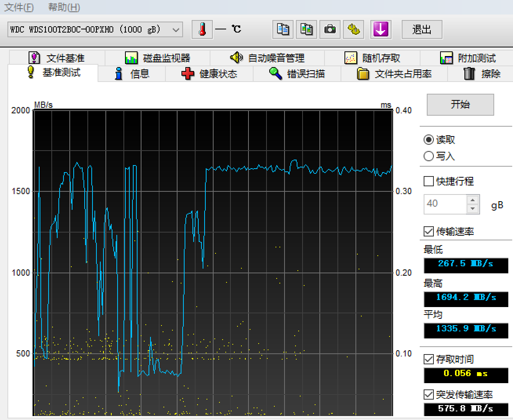The height and width of the screenshot is (420, 513).
Task: Switch to 错误扫描 tab
Action: pyautogui.click(x=297, y=74)
